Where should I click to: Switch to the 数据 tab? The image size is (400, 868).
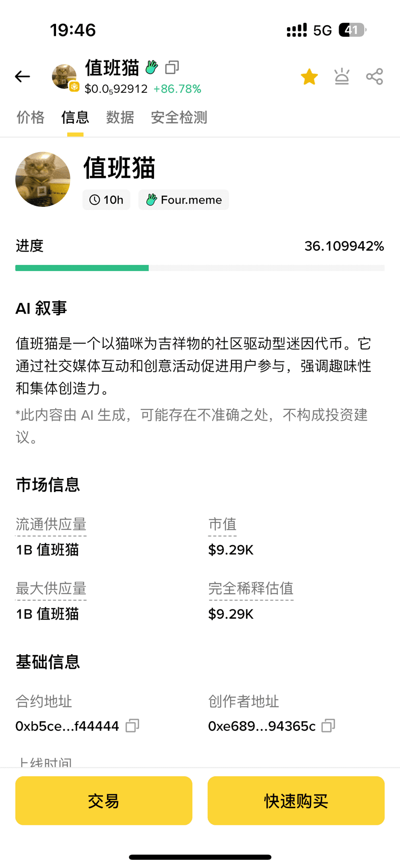pyautogui.click(x=120, y=117)
